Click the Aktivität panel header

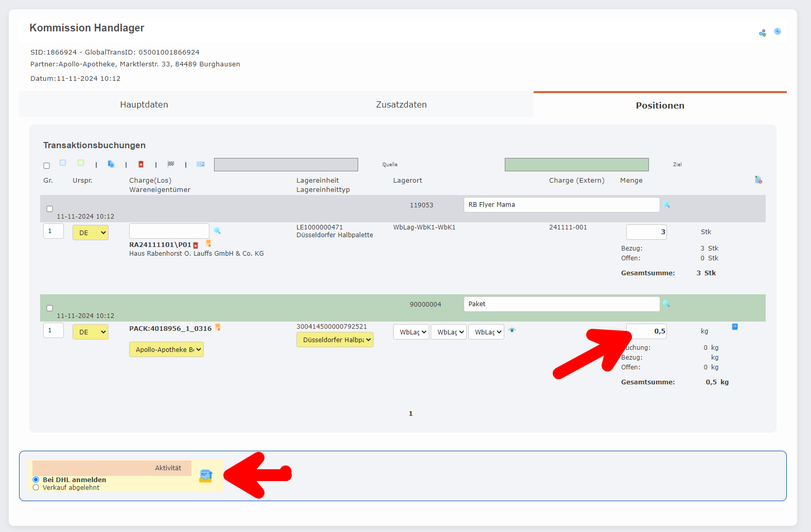[112, 468]
